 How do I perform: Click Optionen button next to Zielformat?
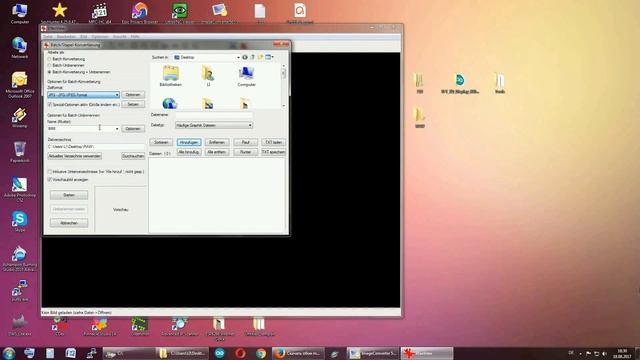point(133,95)
